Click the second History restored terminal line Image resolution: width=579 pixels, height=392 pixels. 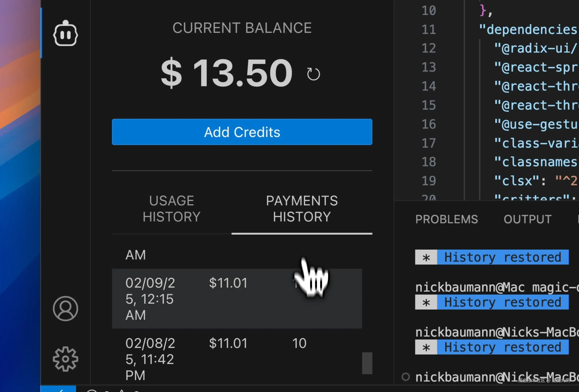point(503,302)
